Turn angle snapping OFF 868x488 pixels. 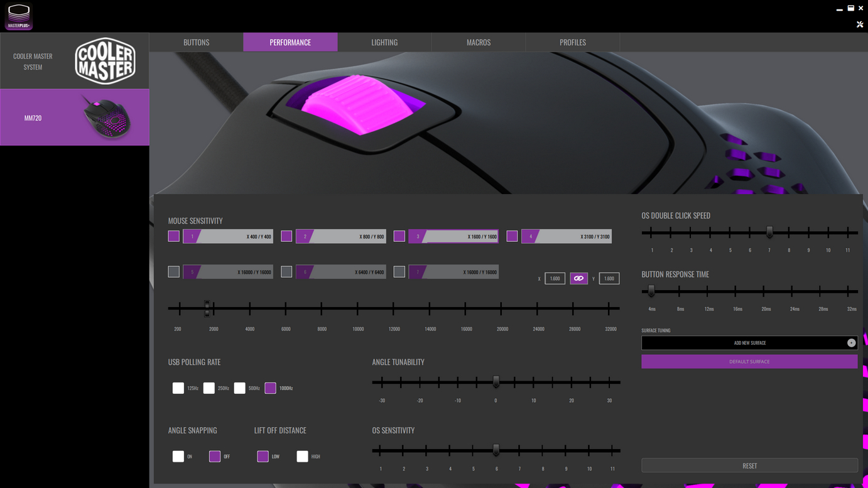[x=215, y=457]
